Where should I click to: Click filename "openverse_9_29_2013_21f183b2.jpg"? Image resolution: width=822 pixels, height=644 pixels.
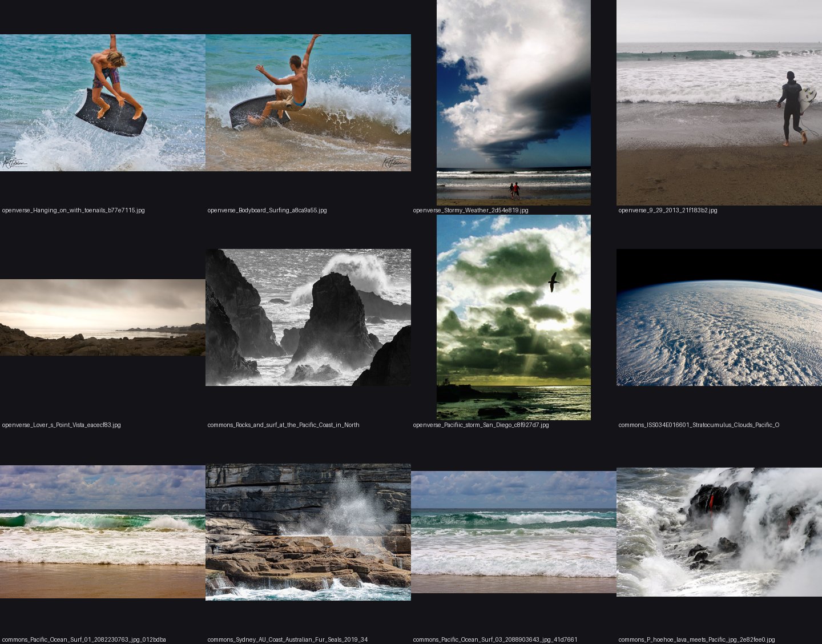[x=668, y=210]
